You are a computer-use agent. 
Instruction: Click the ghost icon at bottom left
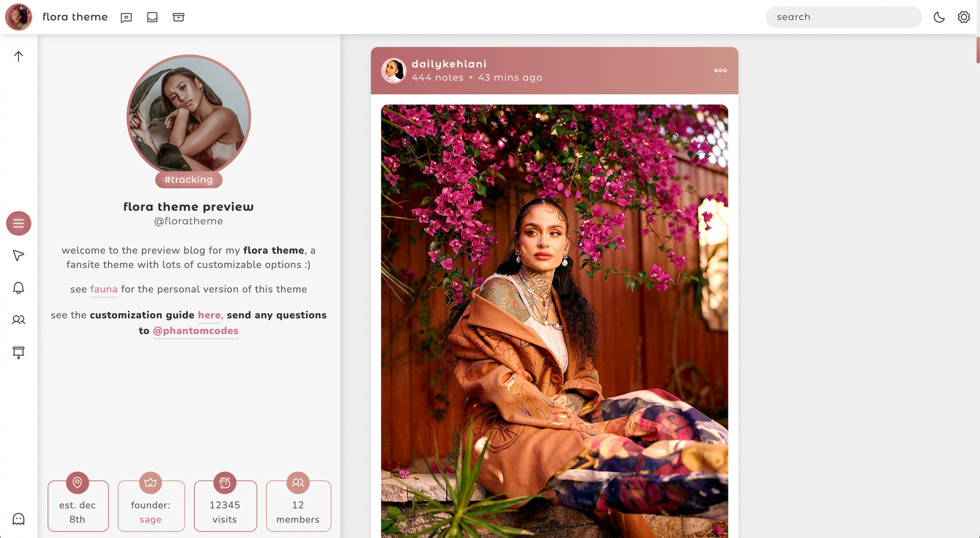point(18,519)
